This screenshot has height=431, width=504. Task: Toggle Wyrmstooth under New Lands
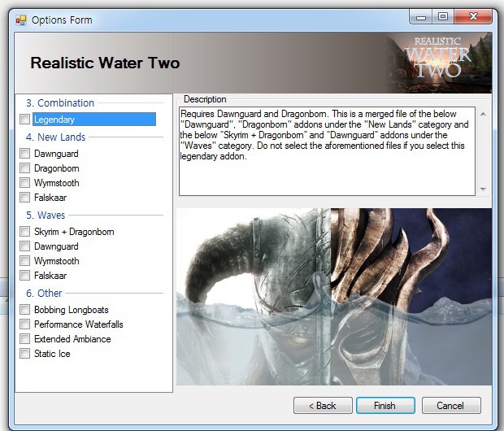[25, 183]
